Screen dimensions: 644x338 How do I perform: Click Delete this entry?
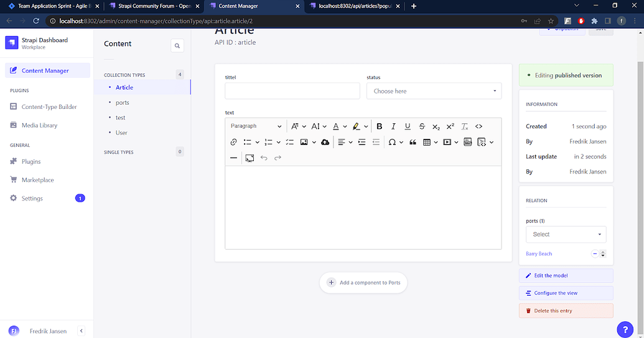click(x=566, y=311)
